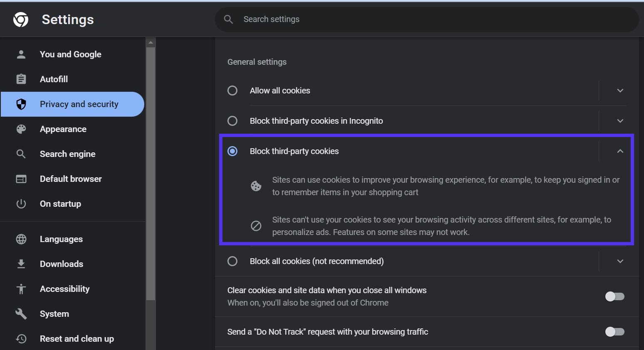Click the blocked circle icon beside ads description
Screen dimensions: 644x350
point(256,226)
